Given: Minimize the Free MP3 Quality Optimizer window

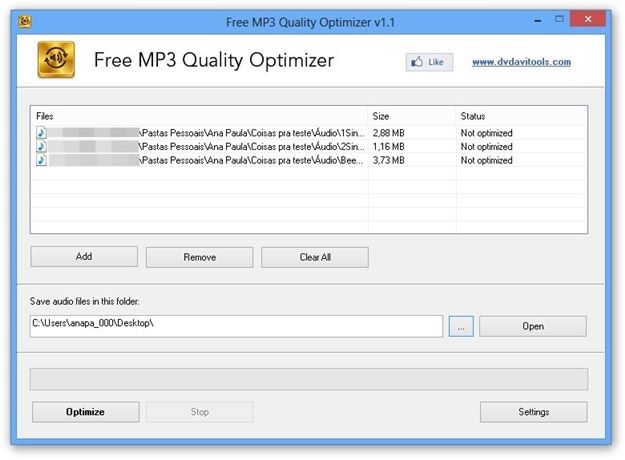Looking at the screenshot, I should 538,20.
